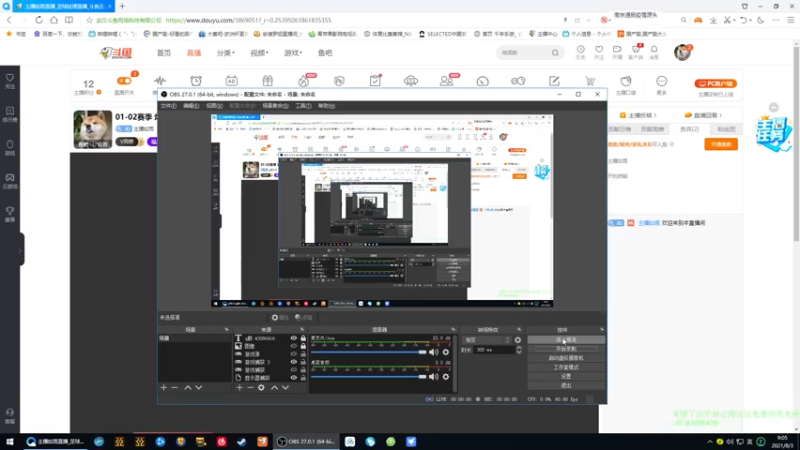Image resolution: width=800 pixels, height=450 pixels.
Task: Pop out the sources dock panel icon
Action: (302, 330)
